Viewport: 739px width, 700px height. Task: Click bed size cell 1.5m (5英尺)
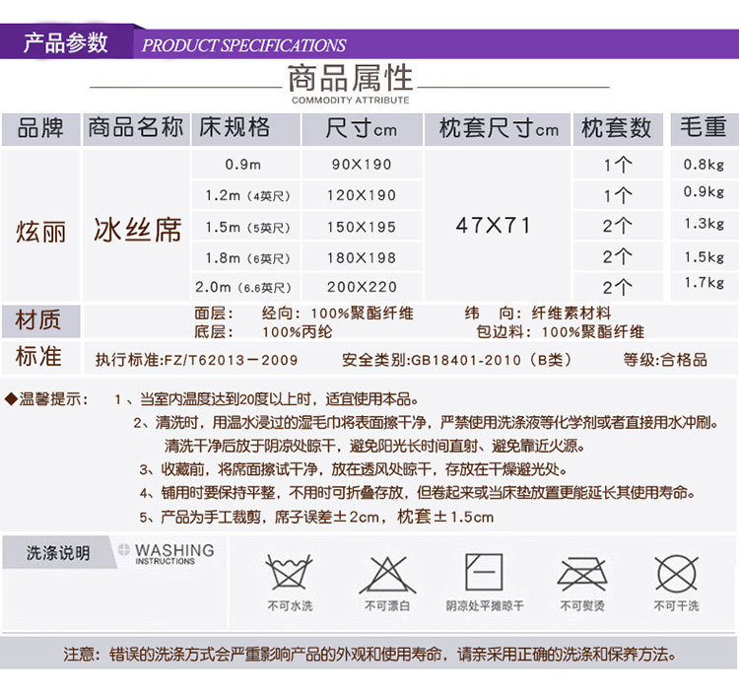(248, 228)
